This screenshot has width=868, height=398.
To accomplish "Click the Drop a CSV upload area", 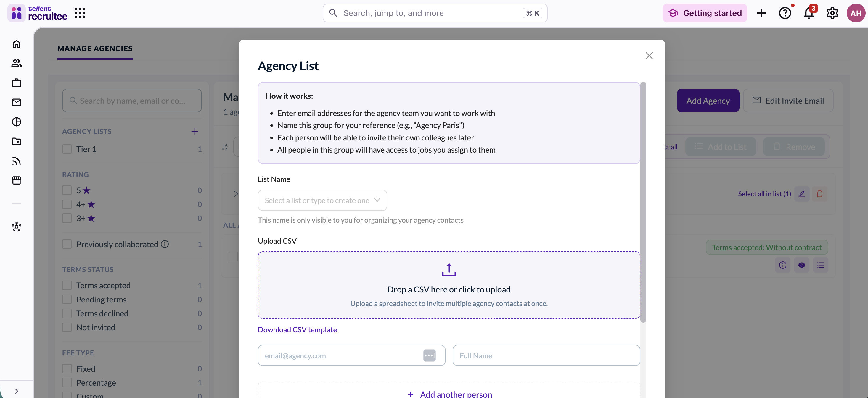I will click(x=449, y=285).
